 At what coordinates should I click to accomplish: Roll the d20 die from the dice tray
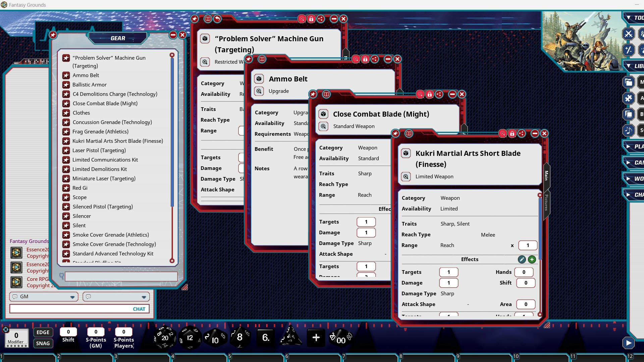164,338
